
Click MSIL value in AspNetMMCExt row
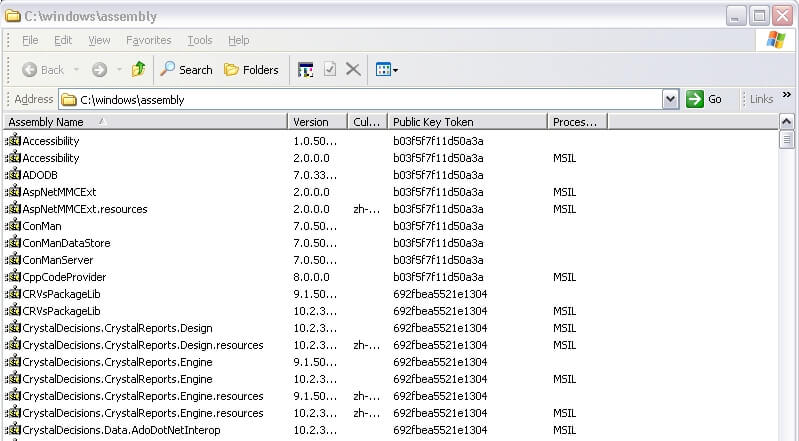click(565, 192)
